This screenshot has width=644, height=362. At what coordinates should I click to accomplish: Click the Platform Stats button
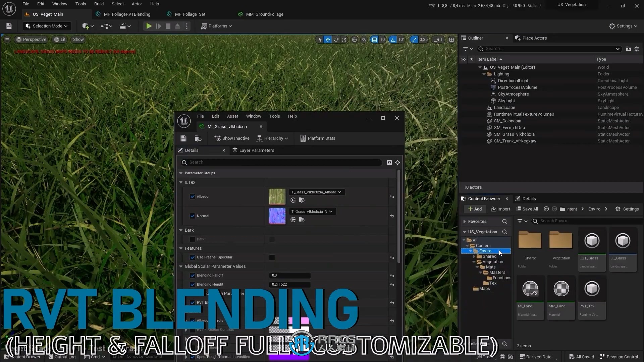(318, 138)
